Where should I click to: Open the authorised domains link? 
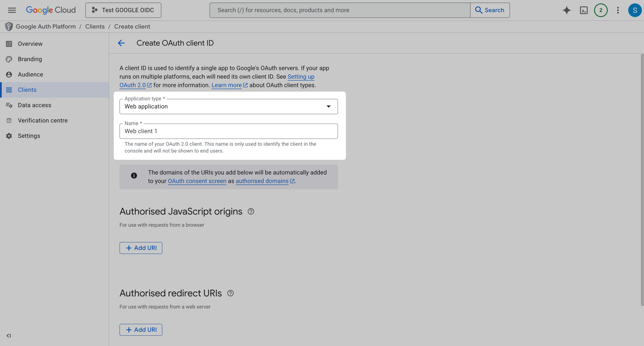(x=262, y=181)
